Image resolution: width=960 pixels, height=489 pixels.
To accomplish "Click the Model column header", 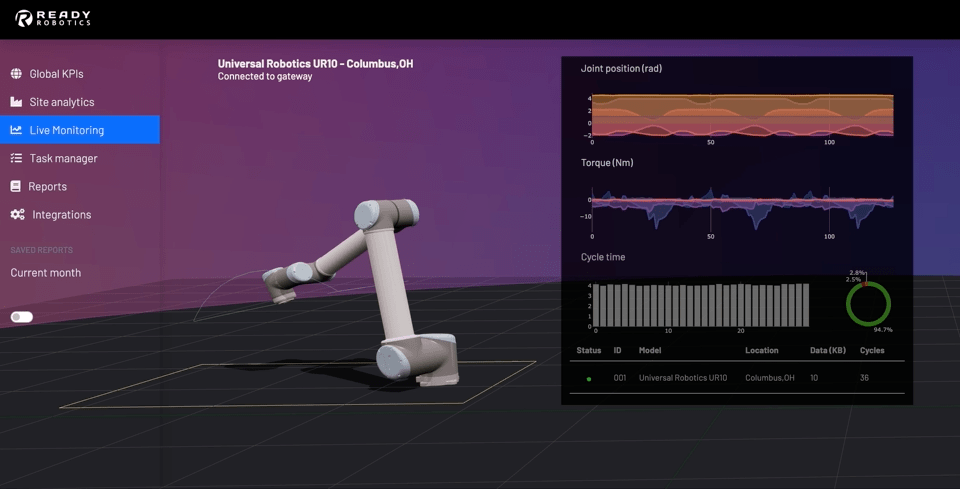I will click(650, 351).
